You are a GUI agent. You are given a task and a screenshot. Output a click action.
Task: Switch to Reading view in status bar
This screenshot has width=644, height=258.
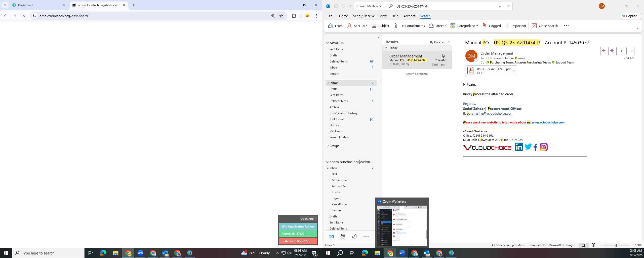click(x=593, y=245)
